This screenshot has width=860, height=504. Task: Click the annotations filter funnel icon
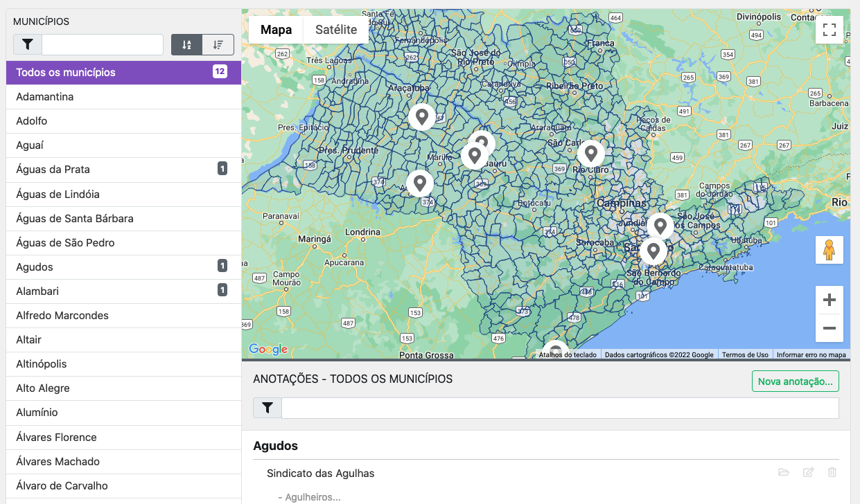[267, 408]
